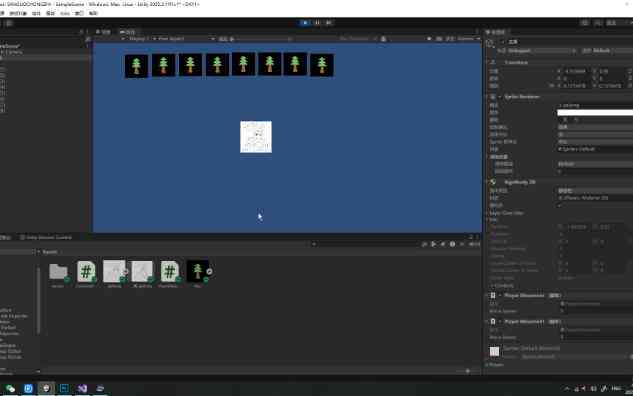This screenshot has width=633, height=396.
Task: Click the Step frame button beside Pause
Action: 329,23
